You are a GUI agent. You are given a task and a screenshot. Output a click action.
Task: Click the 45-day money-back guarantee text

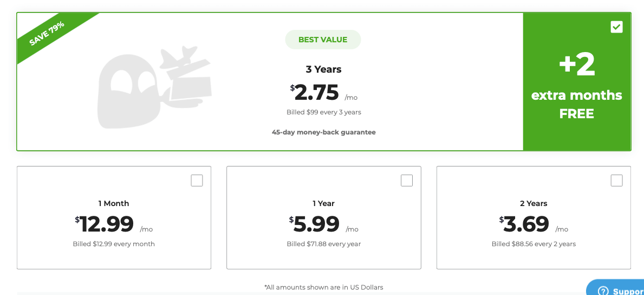coord(324,132)
